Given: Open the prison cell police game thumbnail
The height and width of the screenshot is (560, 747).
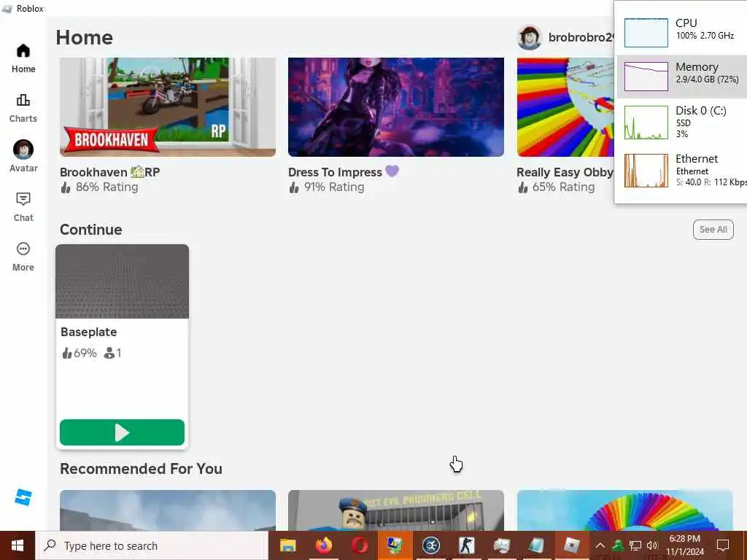Looking at the screenshot, I should (x=396, y=510).
